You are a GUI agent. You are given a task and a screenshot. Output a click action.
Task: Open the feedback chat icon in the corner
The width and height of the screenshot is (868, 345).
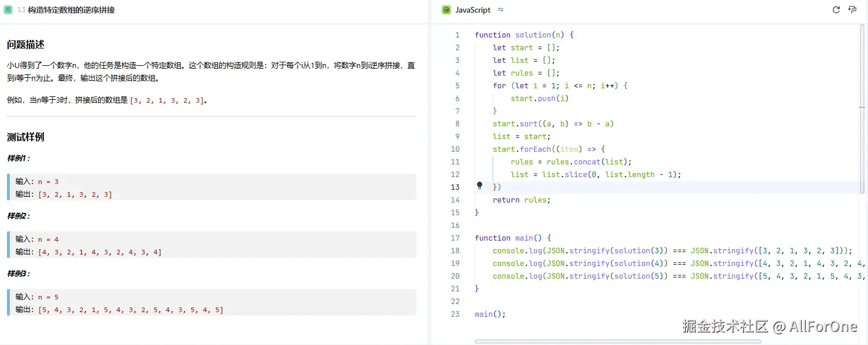tap(852, 9)
